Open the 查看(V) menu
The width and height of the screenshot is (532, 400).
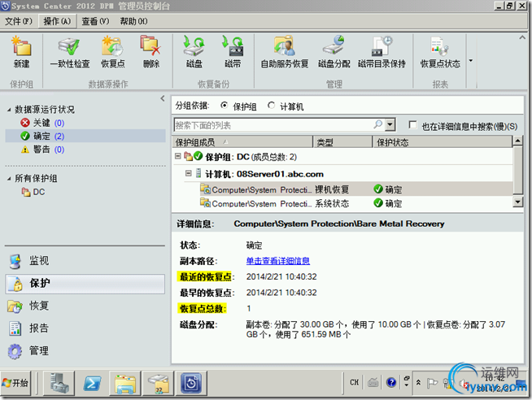click(x=95, y=21)
